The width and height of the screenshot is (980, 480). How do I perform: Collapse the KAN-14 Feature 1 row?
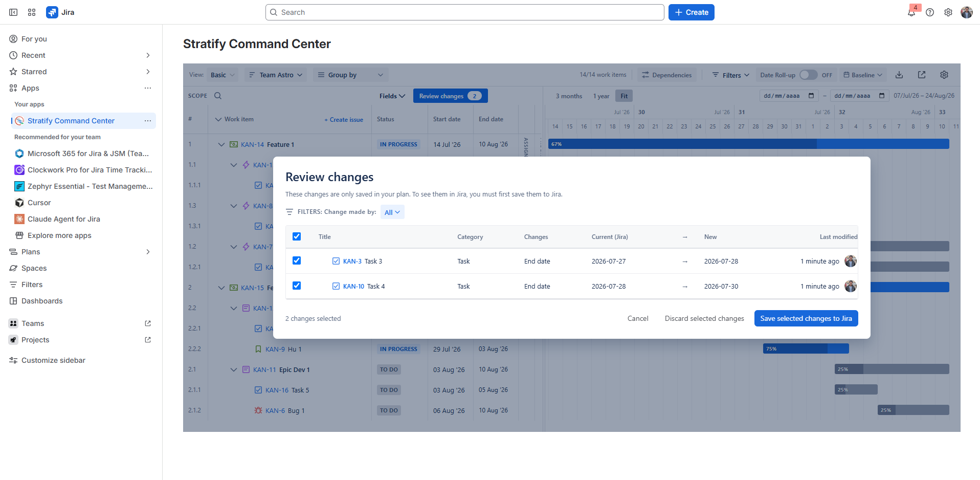(x=221, y=144)
